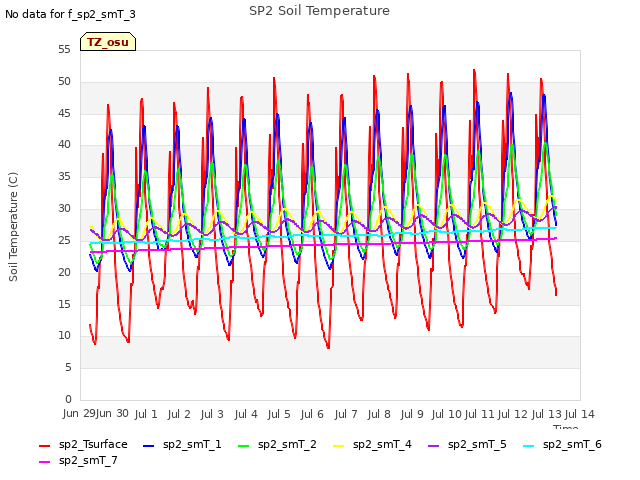Image resolution: width=640 pixels, height=480 pixels.
Task: Click the blue sp2_smT_1 legend swatch
Action: point(149,446)
